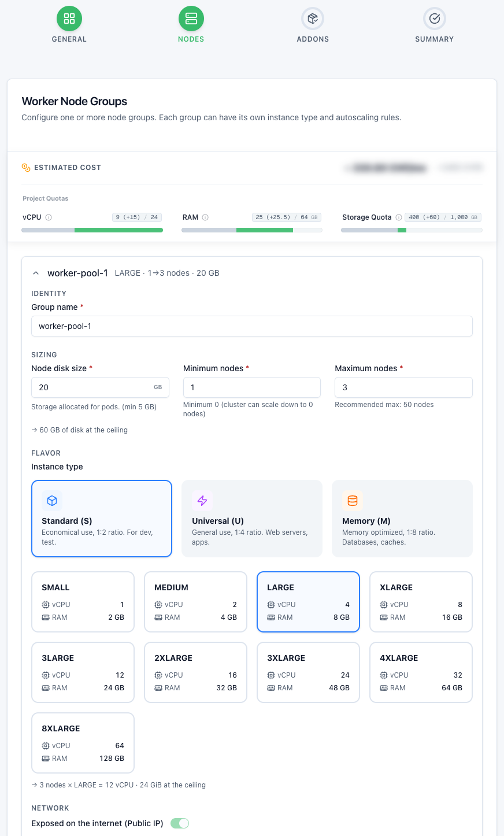
Task: Click the Minimum nodes field
Action: (x=252, y=387)
